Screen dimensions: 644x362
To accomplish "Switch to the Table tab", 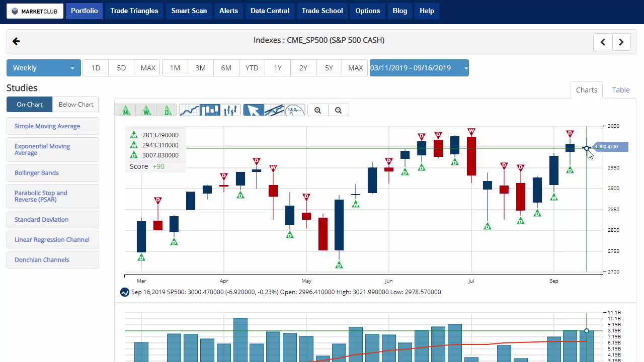I will [621, 90].
